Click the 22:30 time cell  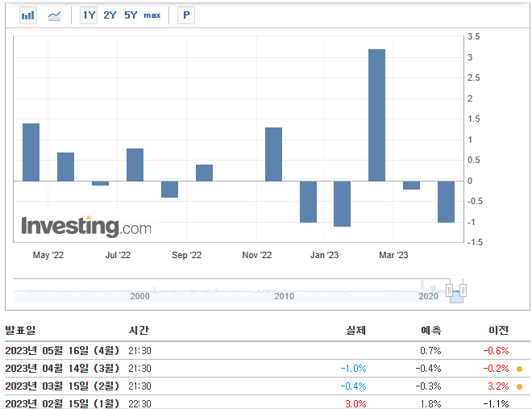click(x=139, y=404)
